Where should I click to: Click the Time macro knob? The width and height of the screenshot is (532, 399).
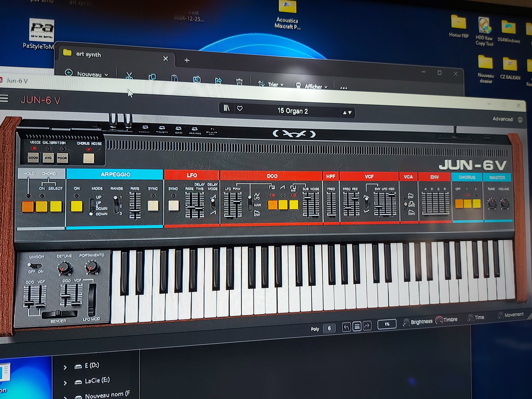pyautogui.click(x=470, y=318)
